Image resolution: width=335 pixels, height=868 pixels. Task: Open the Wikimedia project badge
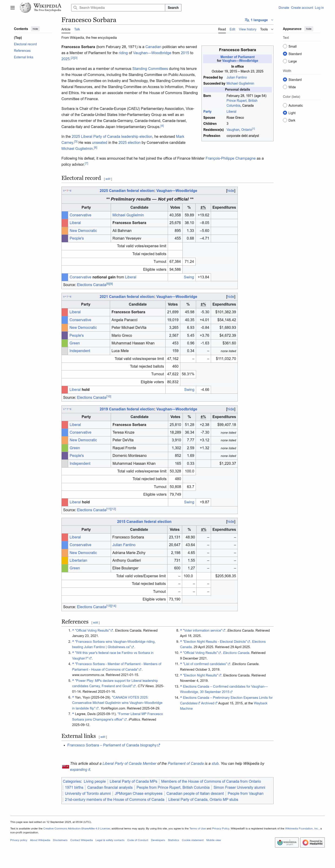tap(287, 842)
